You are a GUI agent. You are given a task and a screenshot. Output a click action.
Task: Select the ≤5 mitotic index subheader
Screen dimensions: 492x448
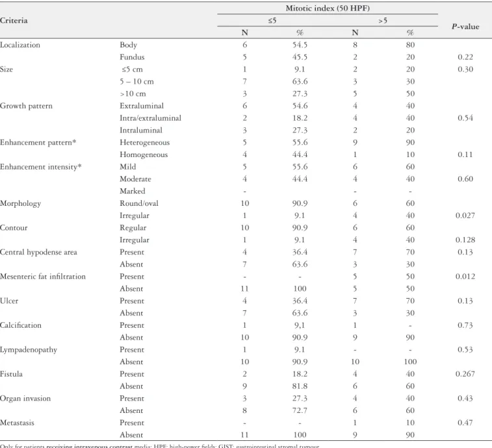[272, 21]
